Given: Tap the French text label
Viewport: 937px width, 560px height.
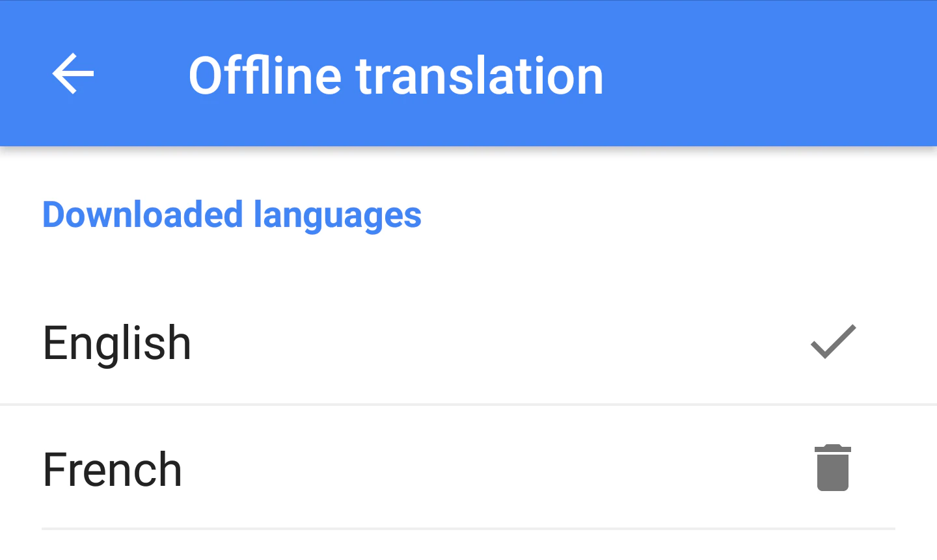Looking at the screenshot, I should tap(113, 469).
